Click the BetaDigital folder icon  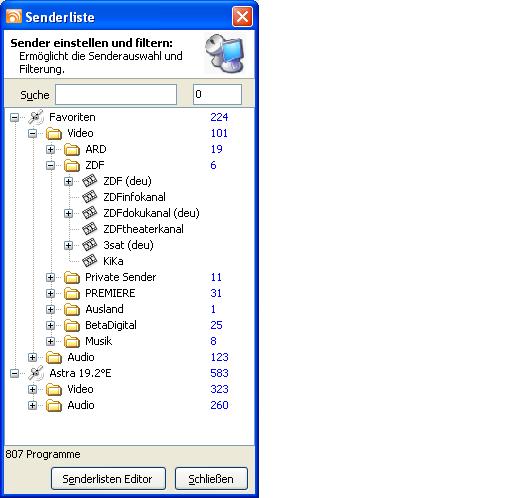pos(72,325)
